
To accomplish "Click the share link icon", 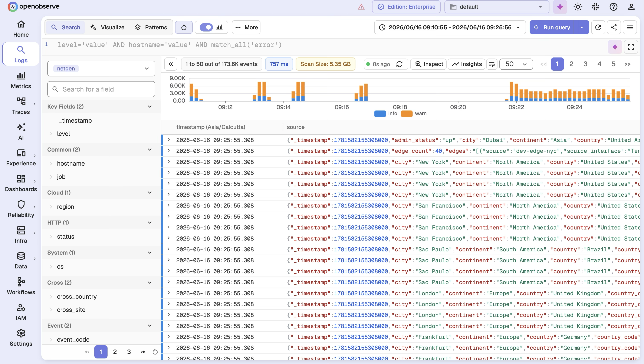I will click(614, 27).
